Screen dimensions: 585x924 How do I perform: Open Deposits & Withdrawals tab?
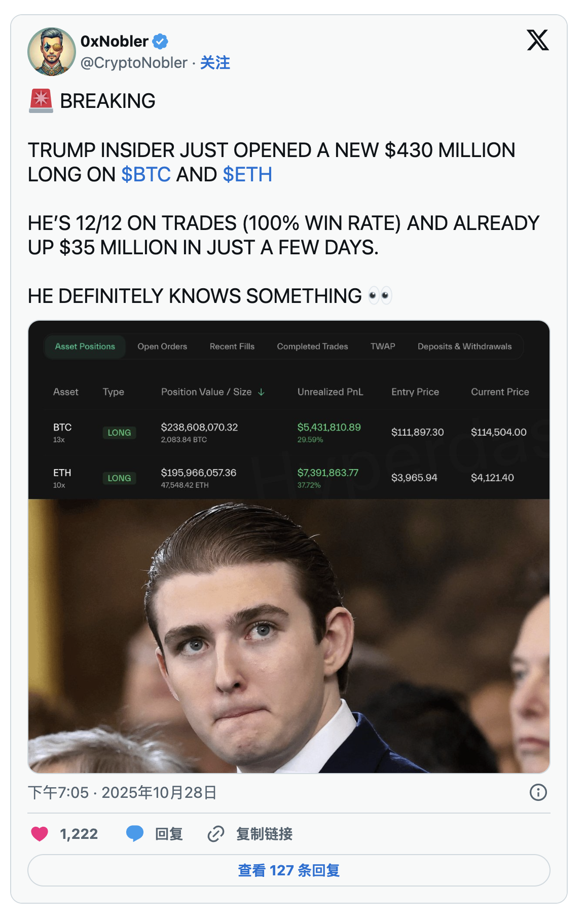pyautogui.click(x=465, y=346)
